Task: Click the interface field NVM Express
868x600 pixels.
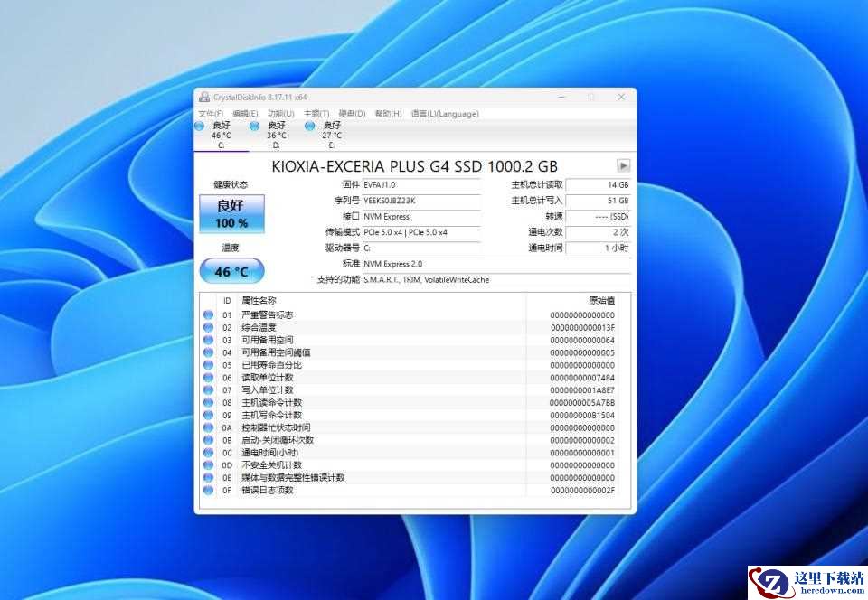Action: [x=421, y=217]
